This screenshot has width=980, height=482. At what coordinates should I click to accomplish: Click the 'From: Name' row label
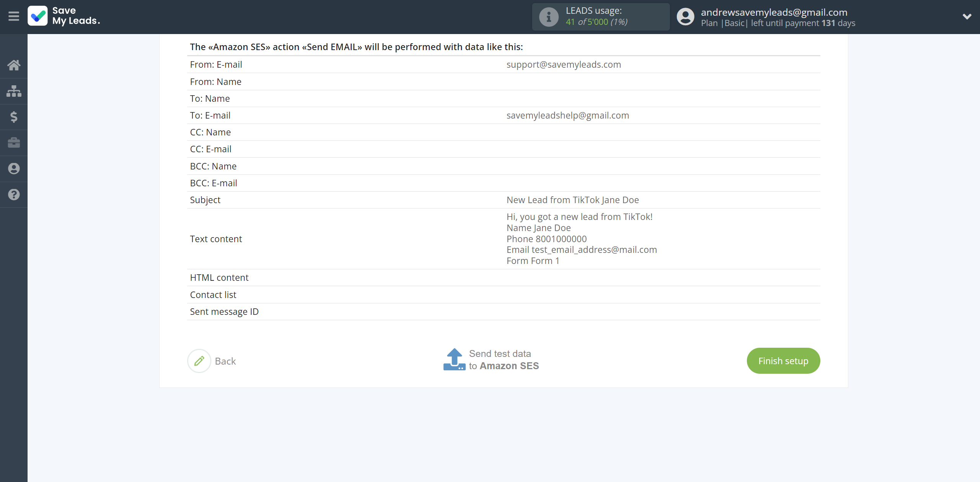[216, 82]
